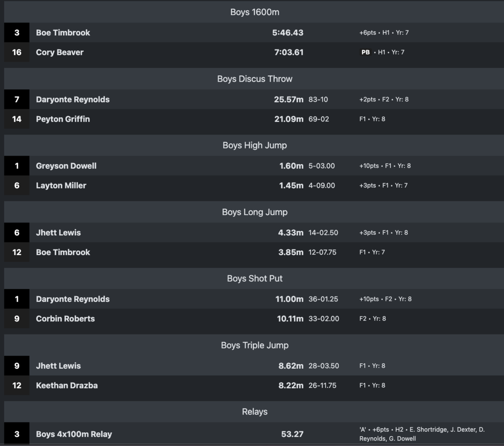Click the Relays section header
Screen dimensions: 504x446
coord(254,412)
